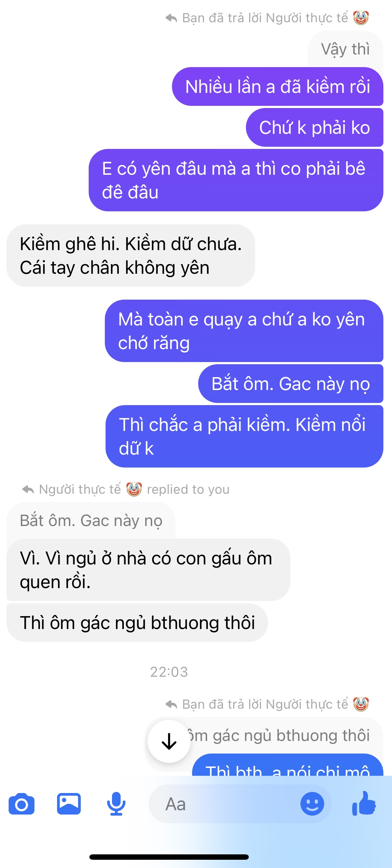This screenshot has width=392, height=868.
Task: Tap message 'Mà toàn e quay a'
Action: 244,331
